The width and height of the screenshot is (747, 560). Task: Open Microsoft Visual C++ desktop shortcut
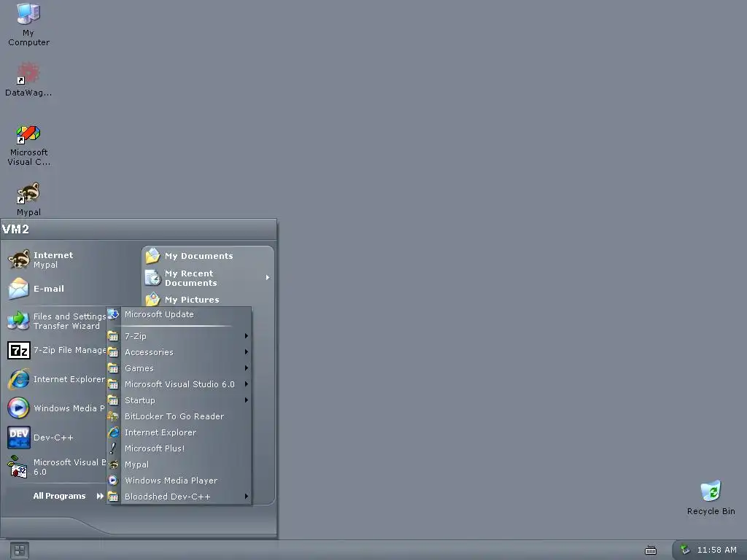[28, 145]
